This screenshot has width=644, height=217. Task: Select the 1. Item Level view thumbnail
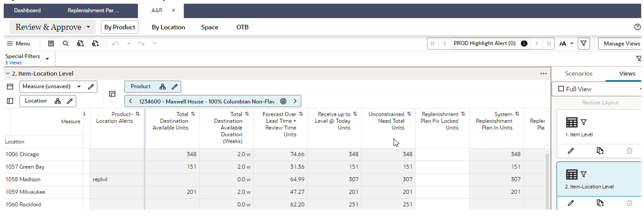pyautogui.click(x=599, y=127)
